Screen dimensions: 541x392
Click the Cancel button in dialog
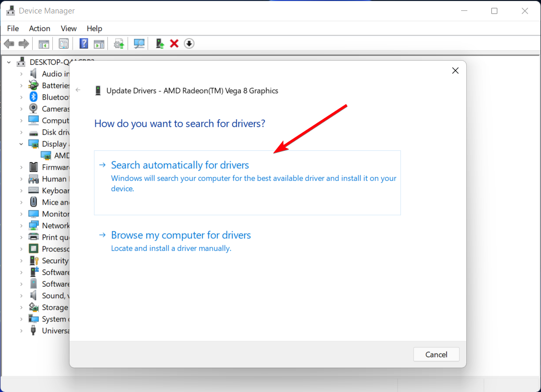(436, 355)
